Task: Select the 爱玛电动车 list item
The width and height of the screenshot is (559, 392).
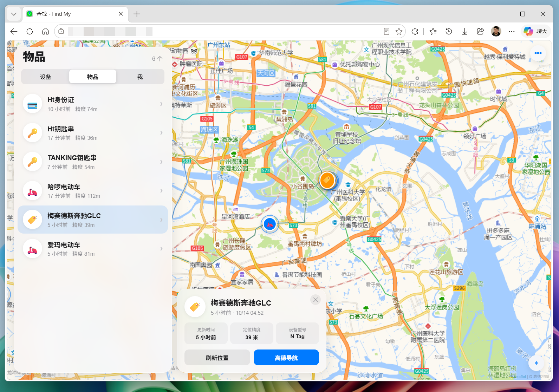Action: [93, 249]
